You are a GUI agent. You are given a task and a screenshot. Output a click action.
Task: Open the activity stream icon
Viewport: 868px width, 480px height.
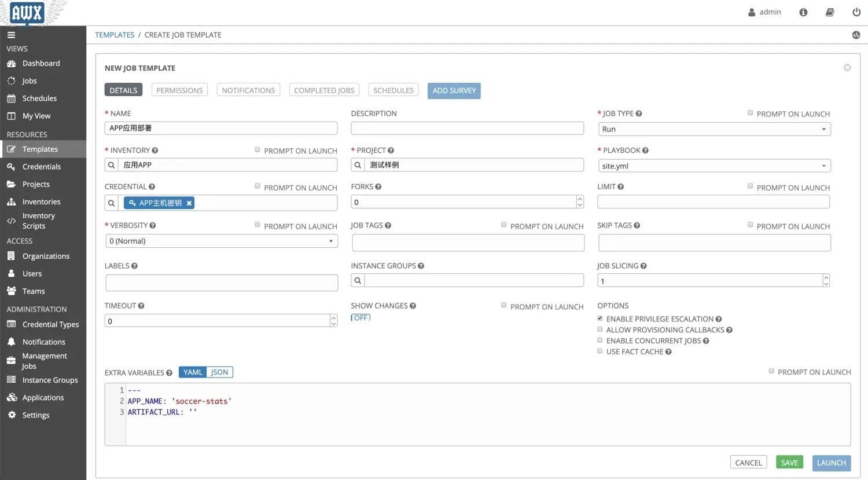[x=856, y=35]
